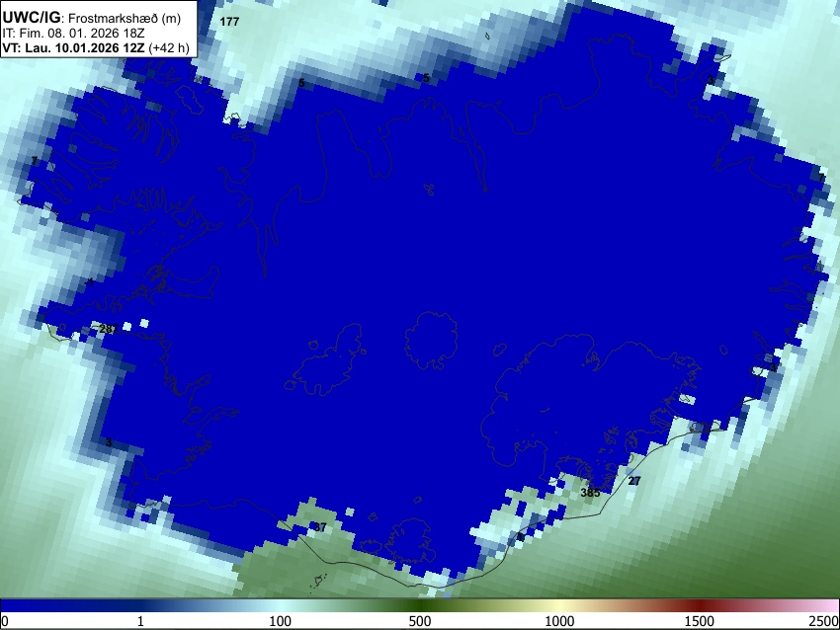Click the legend label 1500

coord(700,621)
